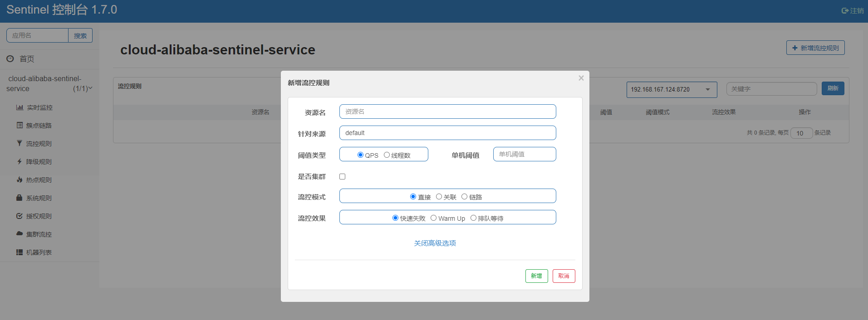The height and width of the screenshot is (320, 868).
Task: Click the red 取消 button
Action: [564, 276]
